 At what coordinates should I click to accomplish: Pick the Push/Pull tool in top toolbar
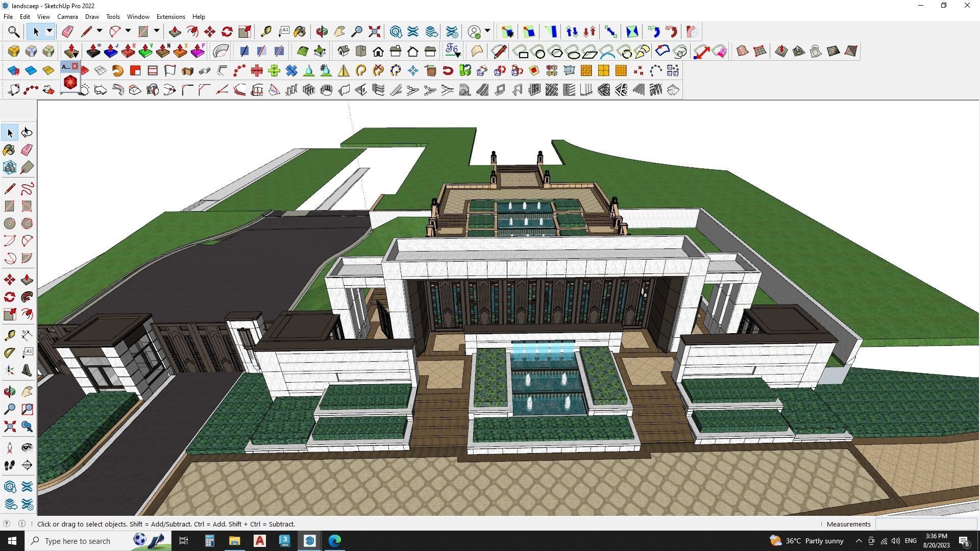click(175, 32)
